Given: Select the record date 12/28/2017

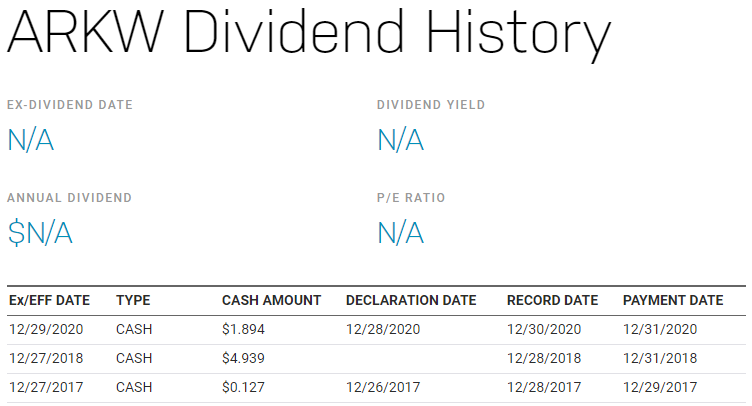Looking at the screenshot, I should (544, 387).
